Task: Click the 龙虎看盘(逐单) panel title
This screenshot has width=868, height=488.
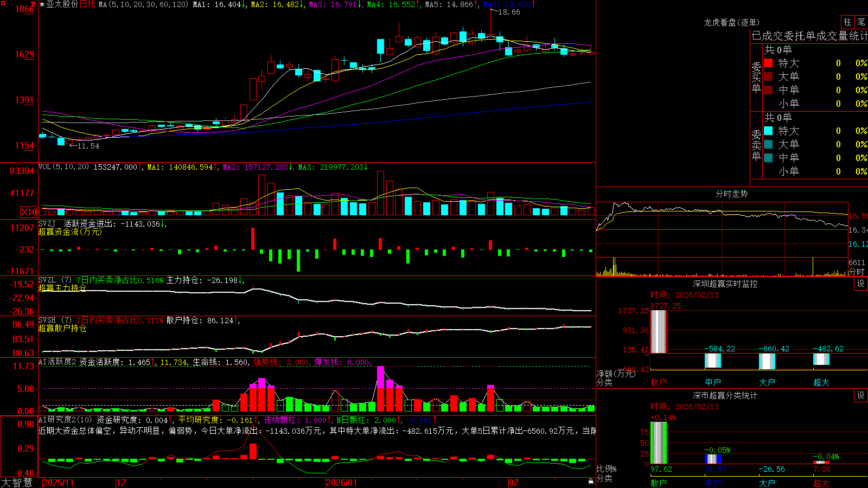Action: (x=731, y=22)
